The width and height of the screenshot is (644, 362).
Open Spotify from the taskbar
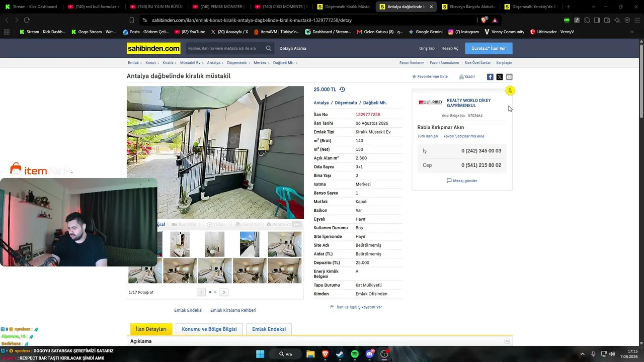click(x=355, y=354)
